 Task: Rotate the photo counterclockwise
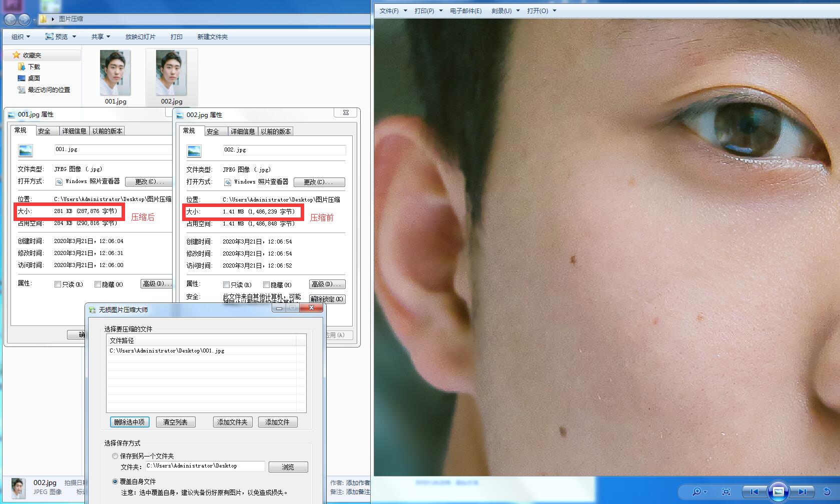[827, 491]
